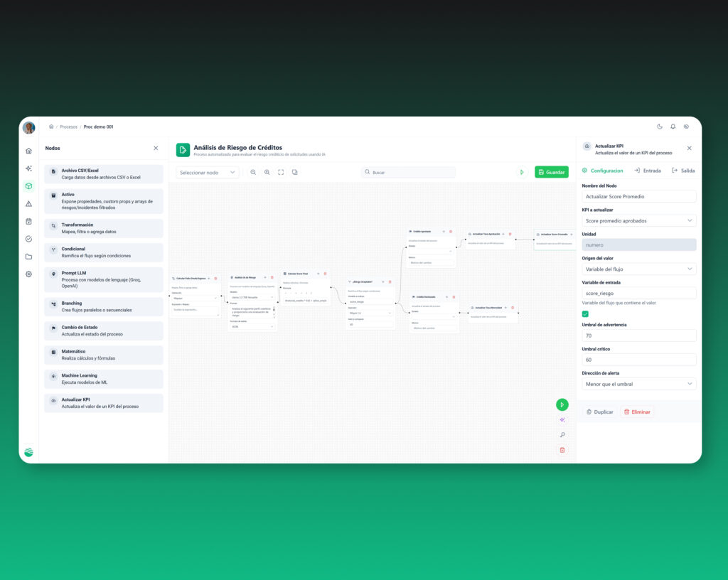Screen dimensions: 728x580
Task: Click the fit-to-screen toolbar icon
Action: (x=281, y=172)
